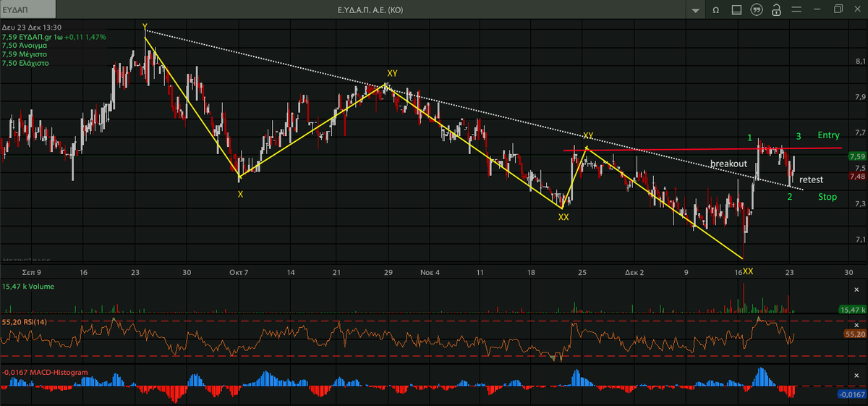Screen dimensions: 868x406
Task: Click the '7,59 Μέγιστο' high price line
Action: [25, 54]
